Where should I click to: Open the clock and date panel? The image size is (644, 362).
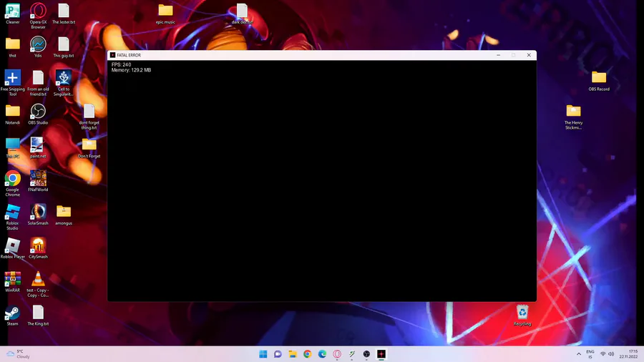coord(629,354)
